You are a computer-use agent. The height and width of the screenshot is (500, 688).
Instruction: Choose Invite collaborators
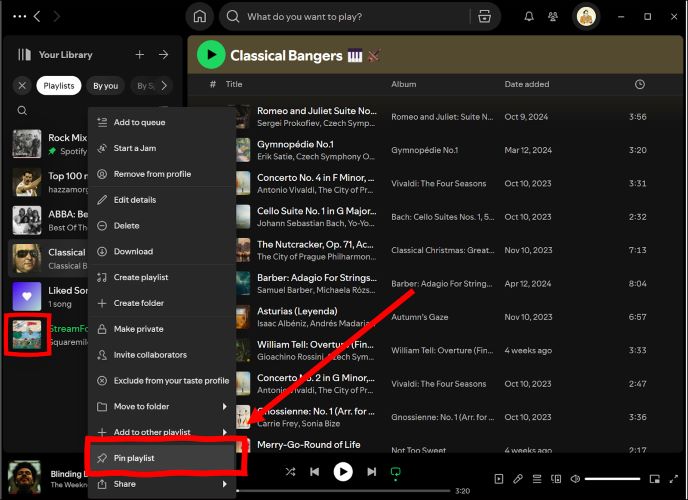click(x=162, y=355)
